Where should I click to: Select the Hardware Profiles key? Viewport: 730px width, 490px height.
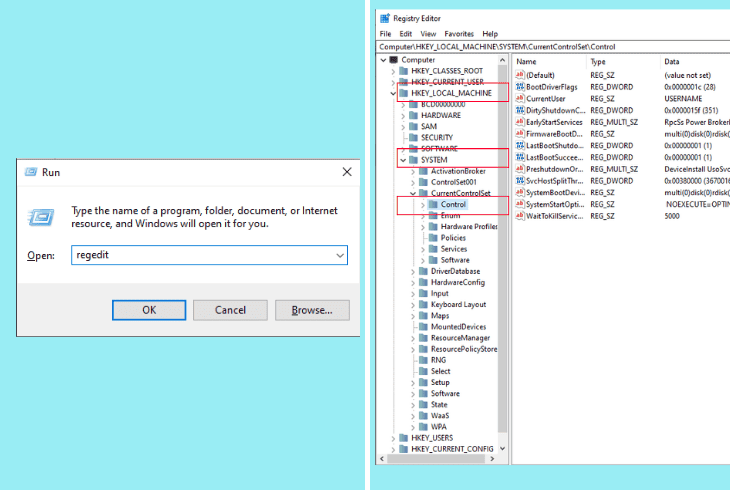(469, 227)
